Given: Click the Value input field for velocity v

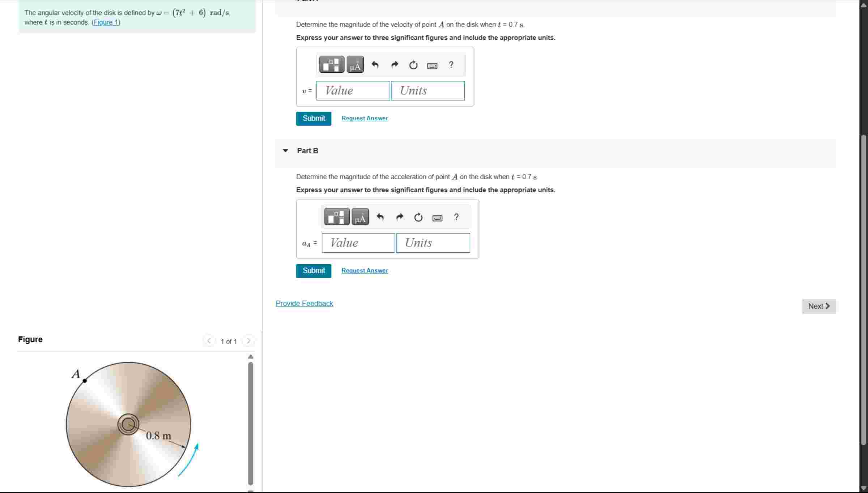Looking at the screenshot, I should (x=353, y=91).
